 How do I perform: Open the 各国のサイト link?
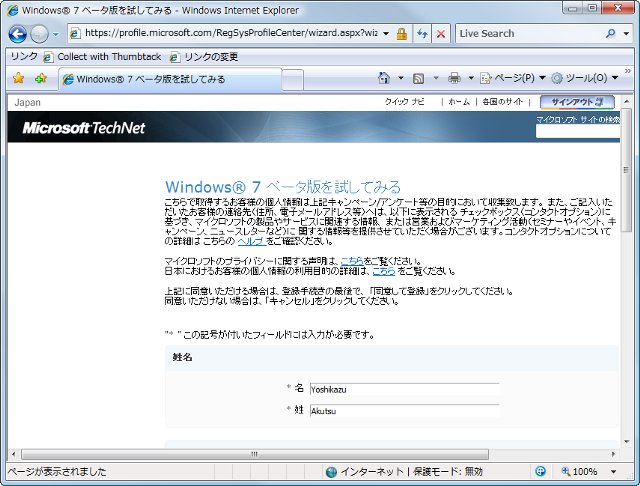click(x=502, y=102)
